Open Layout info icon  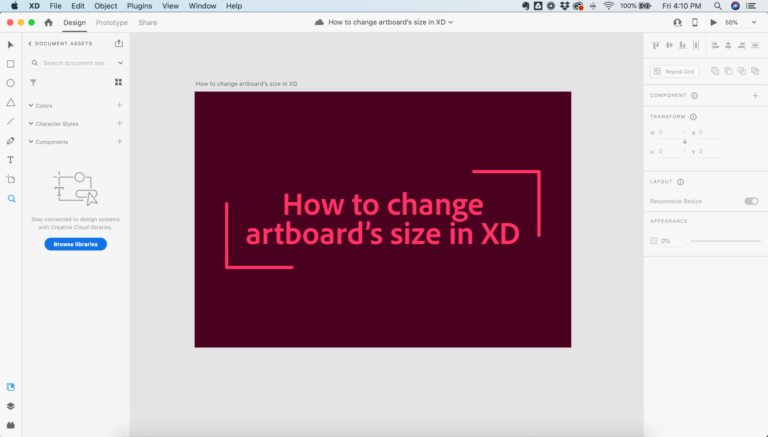[680, 182]
